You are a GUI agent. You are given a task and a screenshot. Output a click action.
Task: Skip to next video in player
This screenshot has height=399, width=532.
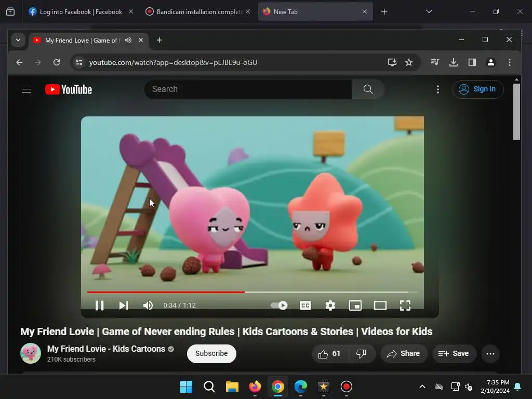[124, 305]
